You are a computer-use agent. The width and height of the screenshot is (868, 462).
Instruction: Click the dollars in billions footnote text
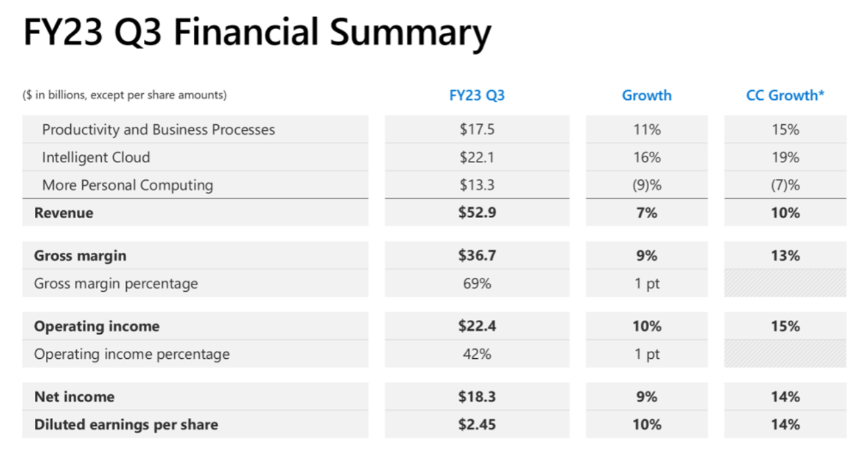pyautogui.click(x=125, y=95)
